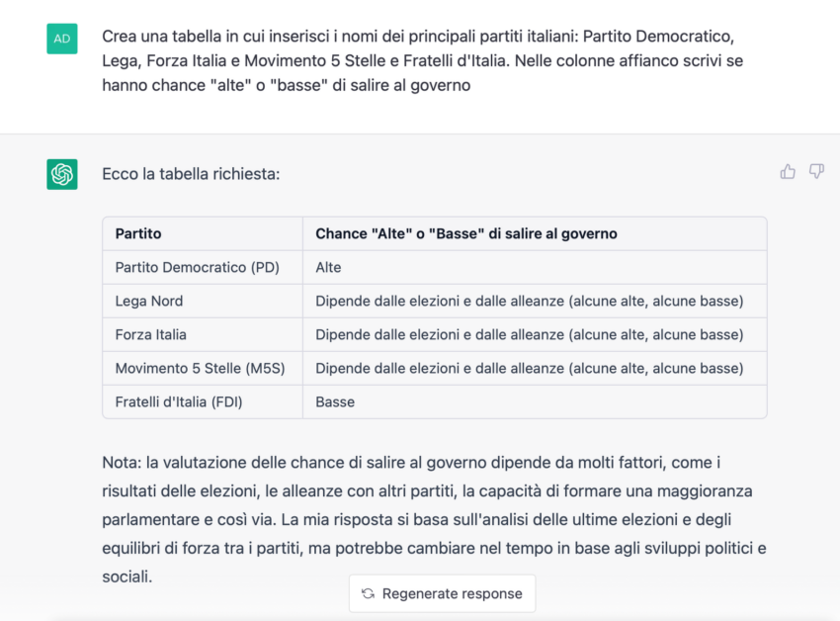Viewport: 840px width, 621px height.
Task: Click the green AD user avatar
Action: (x=62, y=39)
